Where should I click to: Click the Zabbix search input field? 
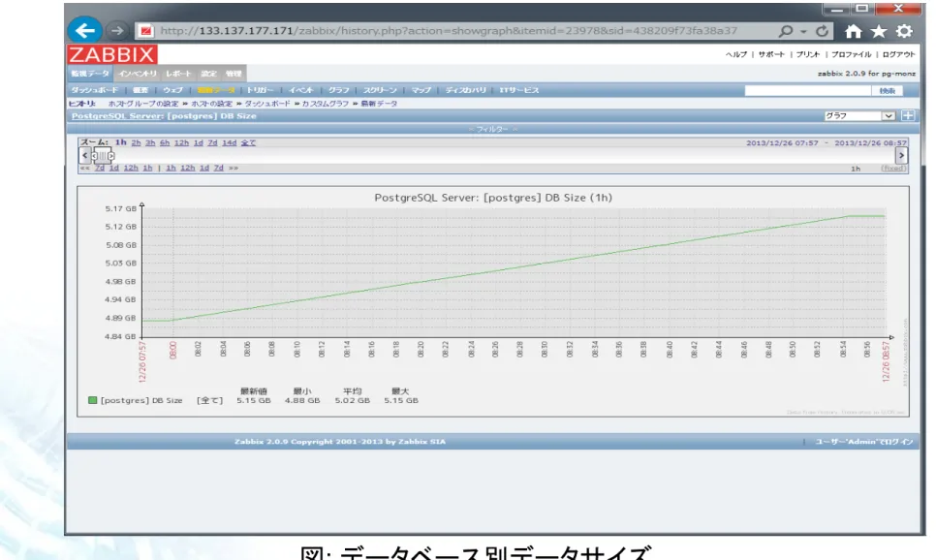click(808, 91)
